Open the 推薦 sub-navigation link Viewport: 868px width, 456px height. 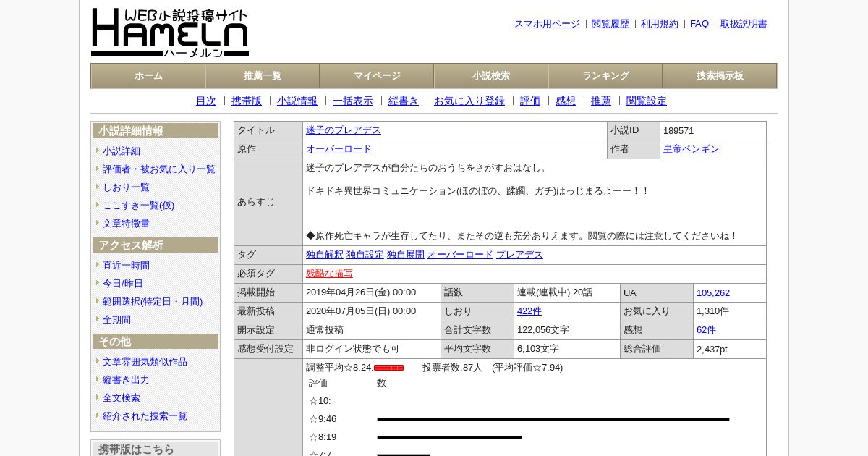pos(601,101)
